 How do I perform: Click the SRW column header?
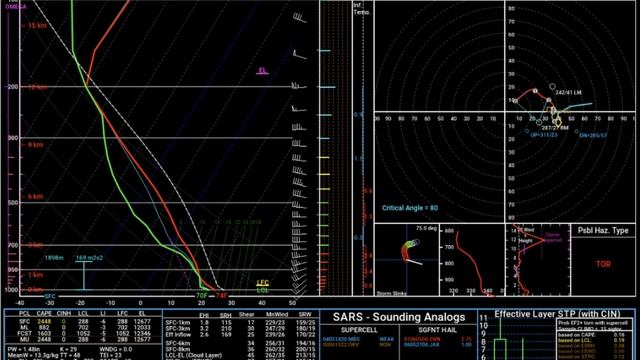(x=305, y=315)
